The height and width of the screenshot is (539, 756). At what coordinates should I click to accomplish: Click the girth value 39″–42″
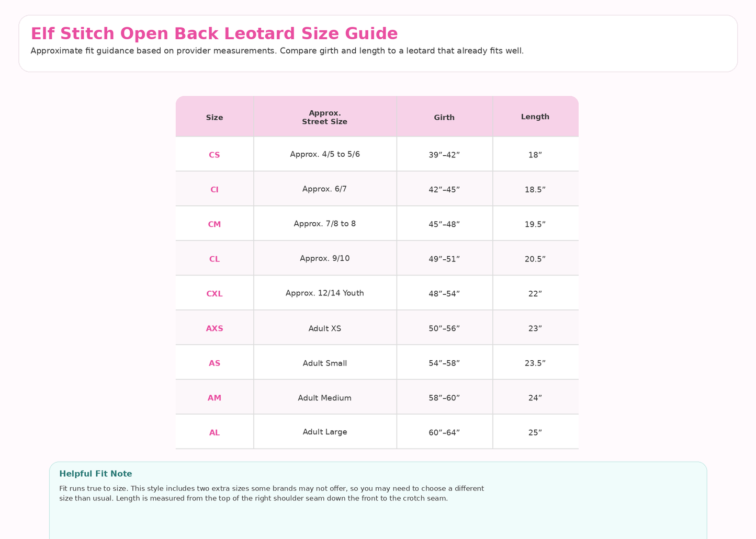[444, 155]
